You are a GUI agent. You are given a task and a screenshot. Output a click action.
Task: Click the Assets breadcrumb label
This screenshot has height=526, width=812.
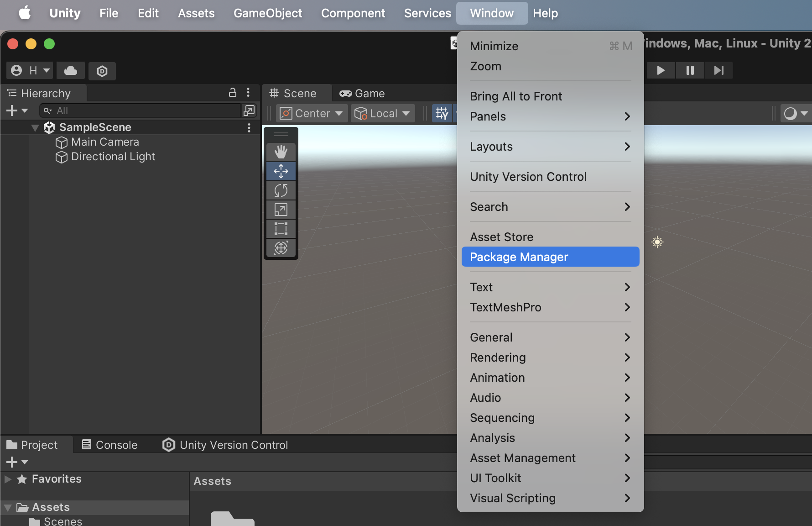pyautogui.click(x=213, y=481)
